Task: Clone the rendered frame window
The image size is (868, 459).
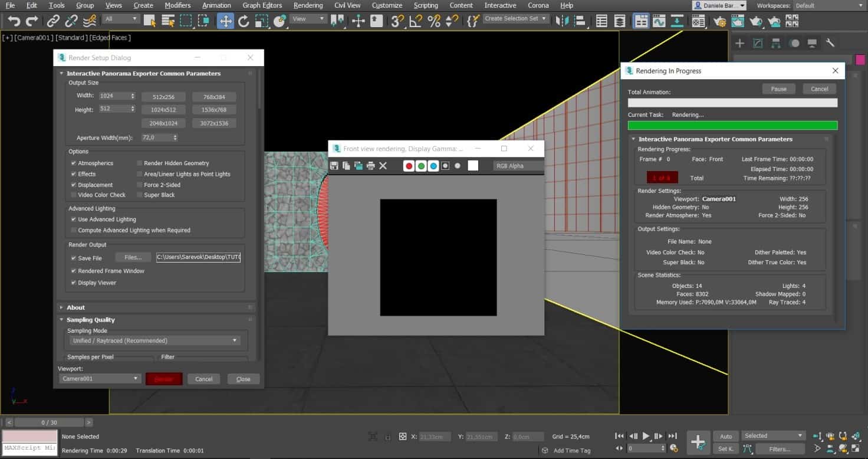Action: pos(346,166)
